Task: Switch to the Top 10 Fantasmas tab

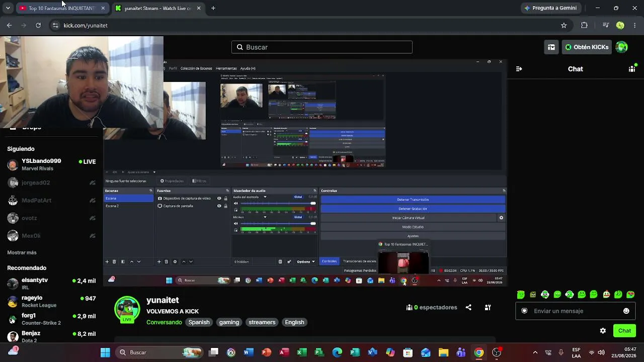Action: tap(62, 8)
